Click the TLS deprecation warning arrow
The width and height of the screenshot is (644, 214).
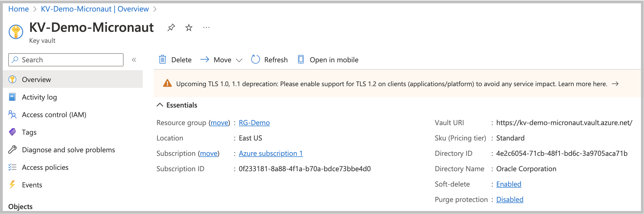point(615,84)
